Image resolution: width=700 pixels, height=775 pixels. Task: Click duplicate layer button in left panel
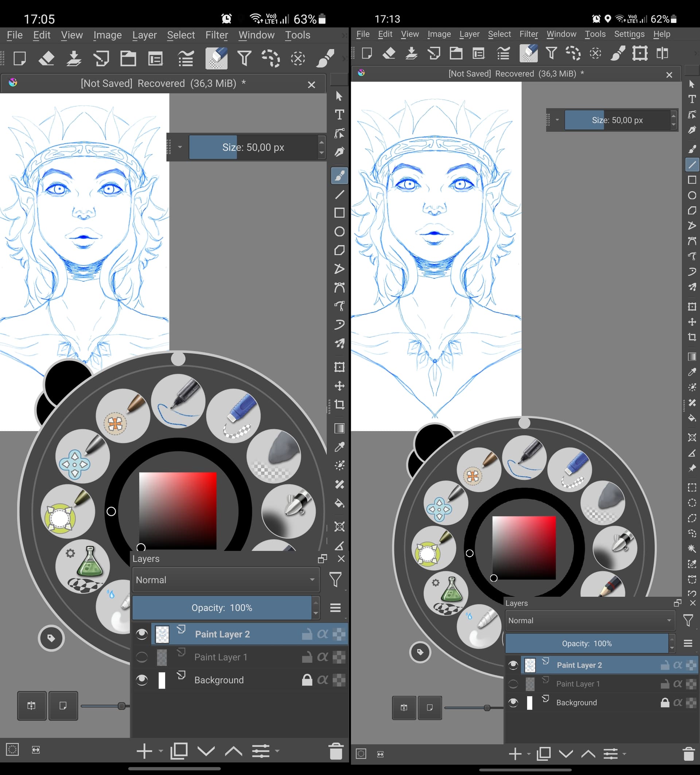click(x=179, y=751)
